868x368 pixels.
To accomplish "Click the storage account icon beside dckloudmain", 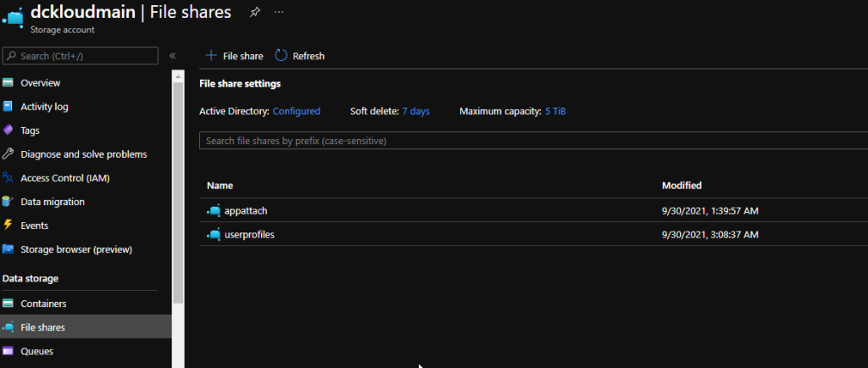I will [12, 17].
